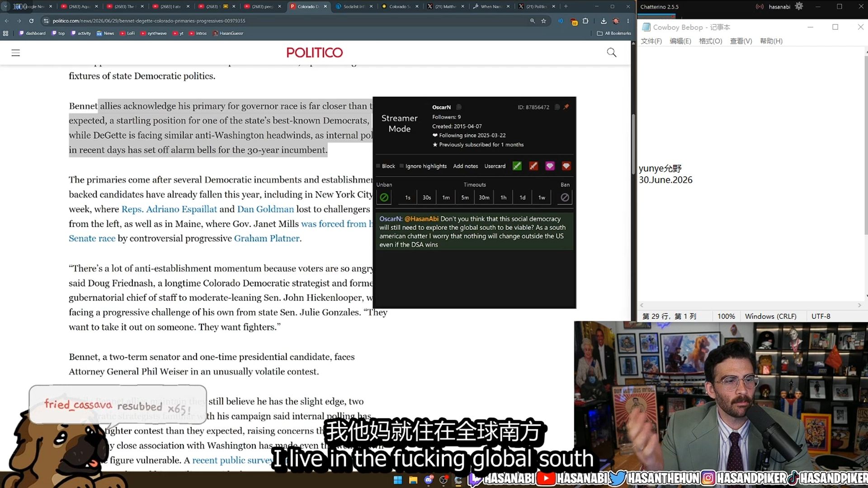Open the Windows Start menu

tap(398, 480)
